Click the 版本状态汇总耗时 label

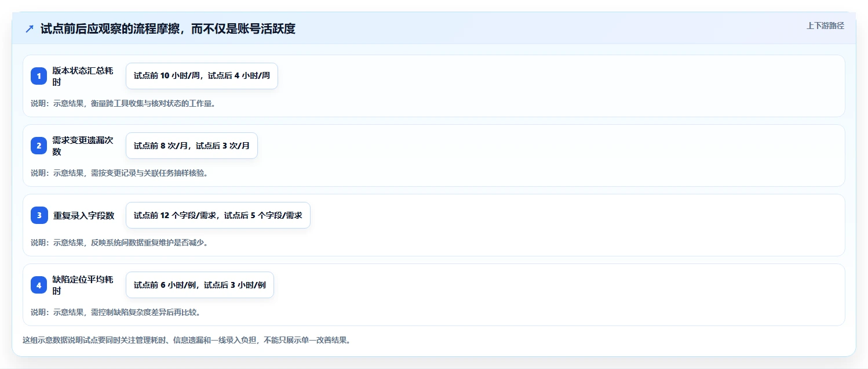[82, 76]
